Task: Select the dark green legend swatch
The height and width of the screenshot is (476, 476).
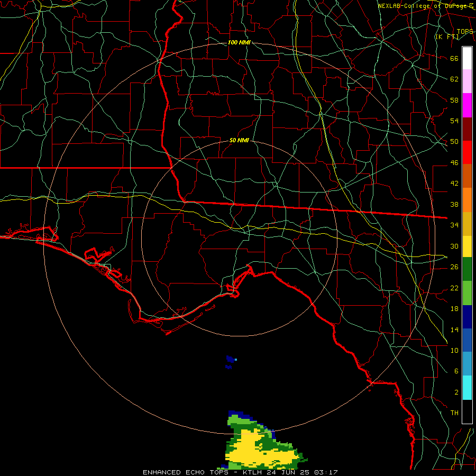Action: point(467,269)
